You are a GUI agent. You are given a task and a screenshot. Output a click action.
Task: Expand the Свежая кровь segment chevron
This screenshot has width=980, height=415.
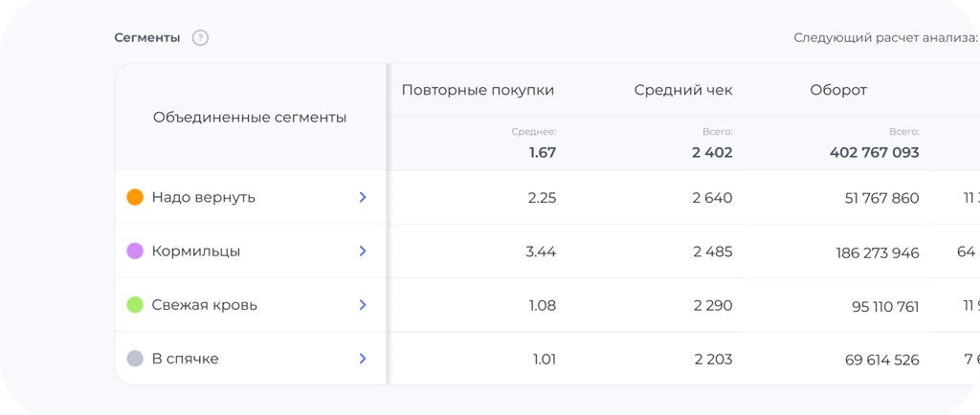pos(363,304)
